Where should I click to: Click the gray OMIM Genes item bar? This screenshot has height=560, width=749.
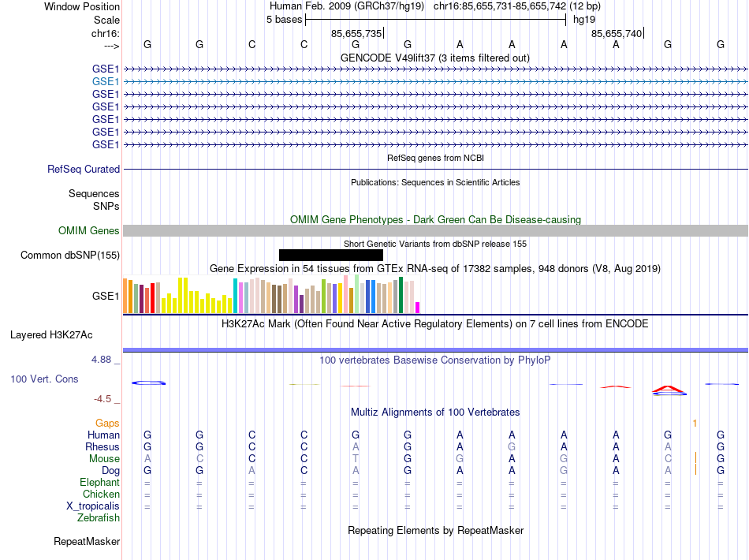pyautogui.click(x=435, y=231)
